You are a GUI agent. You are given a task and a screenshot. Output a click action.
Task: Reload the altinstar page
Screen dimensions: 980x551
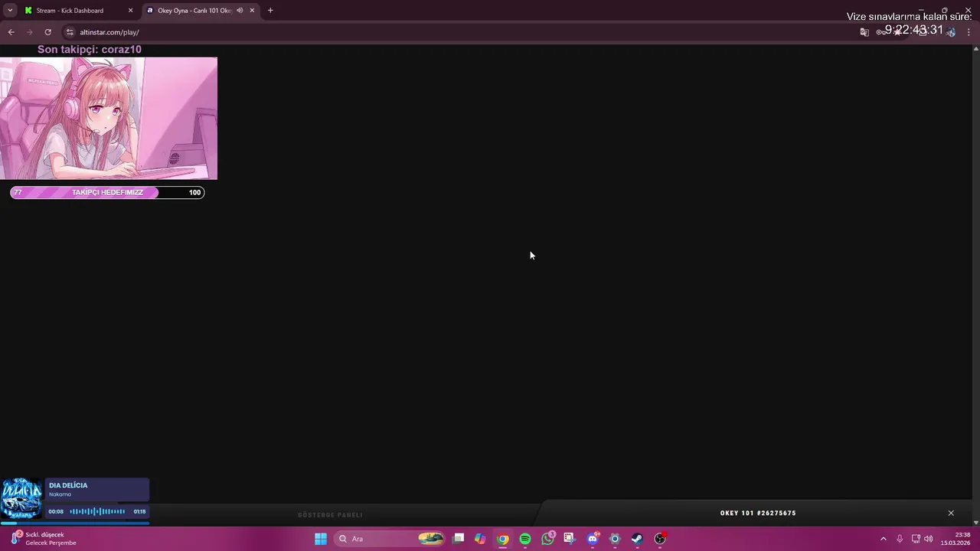point(47,32)
